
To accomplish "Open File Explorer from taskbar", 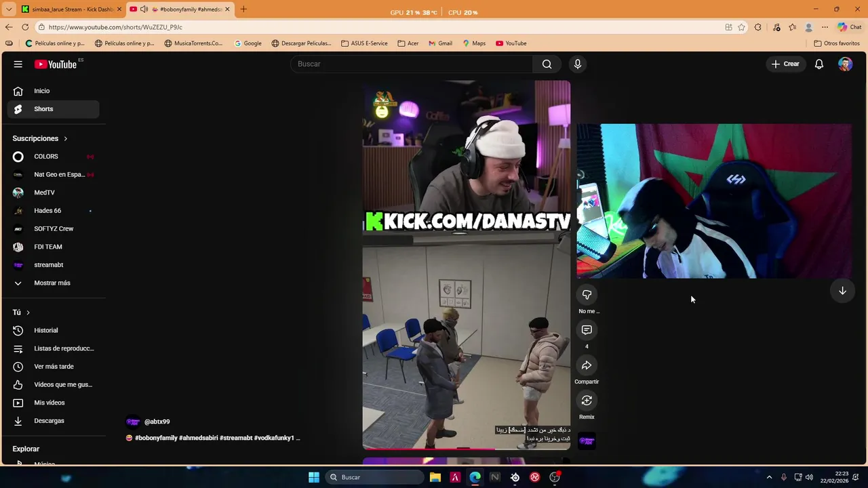I will point(435,477).
